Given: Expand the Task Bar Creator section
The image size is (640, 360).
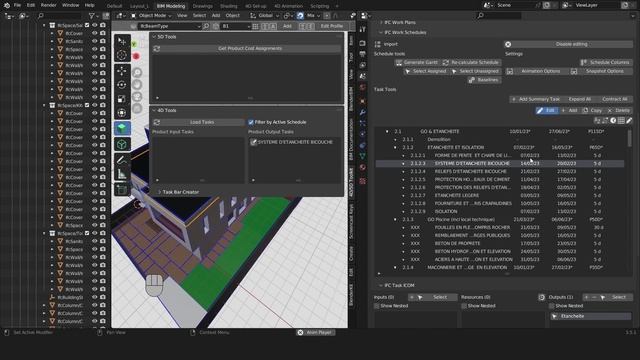Looking at the screenshot, I should pos(160,192).
